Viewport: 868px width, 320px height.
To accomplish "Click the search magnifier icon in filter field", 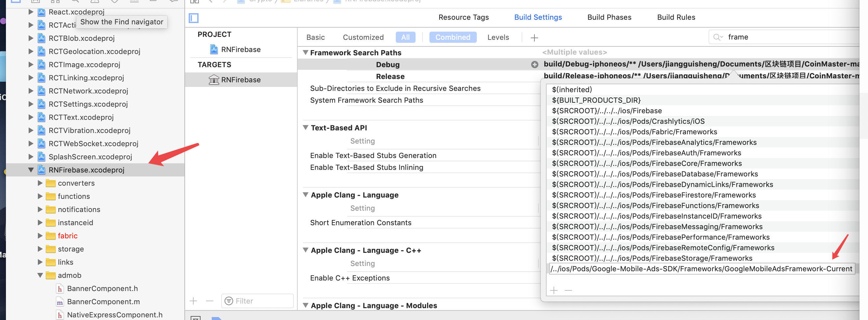I will pyautogui.click(x=718, y=37).
